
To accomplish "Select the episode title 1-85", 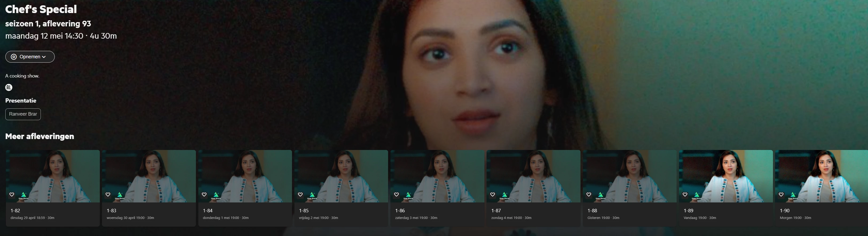I will tap(304, 211).
